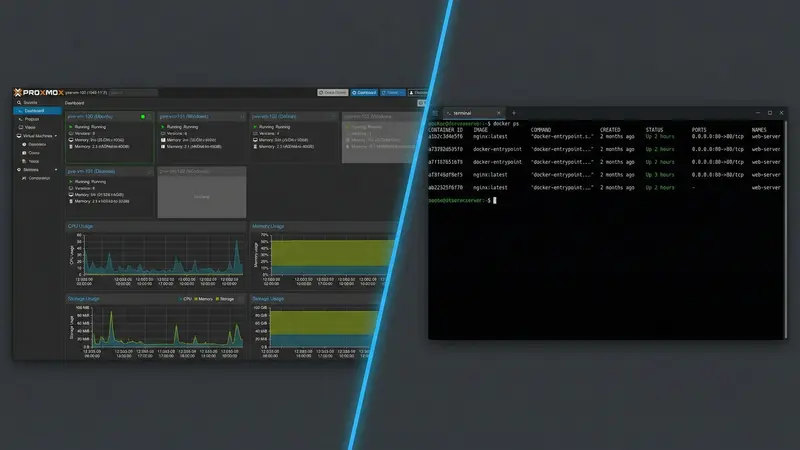
Task: Click the terminal prompt cursor line
Action: coord(462,201)
